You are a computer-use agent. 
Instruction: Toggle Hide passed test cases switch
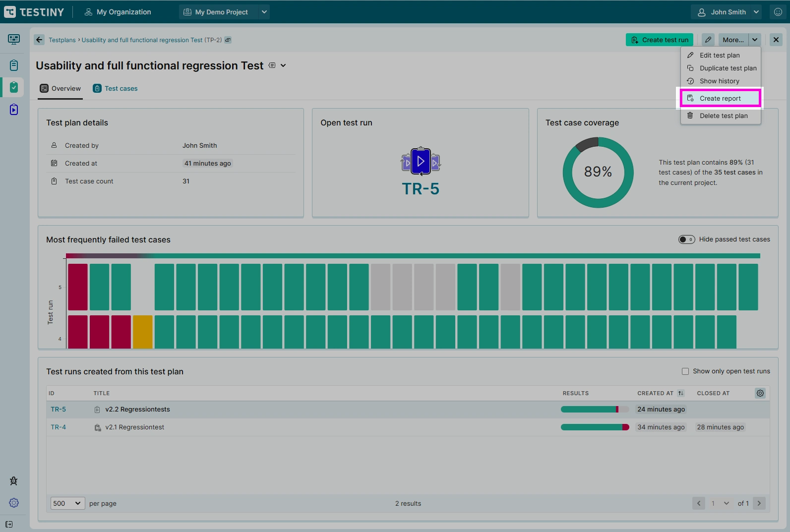686,239
